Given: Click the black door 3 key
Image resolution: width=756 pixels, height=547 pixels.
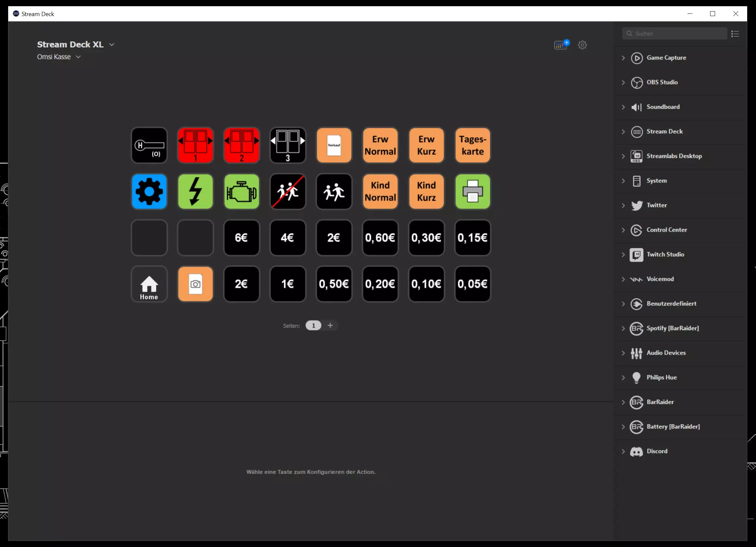Looking at the screenshot, I should point(287,145).
